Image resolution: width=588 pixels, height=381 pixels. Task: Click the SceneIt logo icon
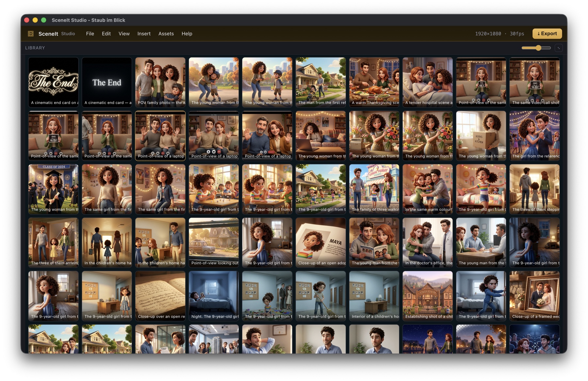point(31,34)
